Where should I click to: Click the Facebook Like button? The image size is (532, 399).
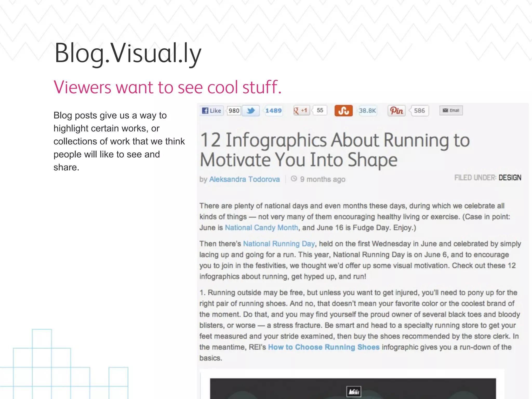pyautogui.click(x=212, y=111)
